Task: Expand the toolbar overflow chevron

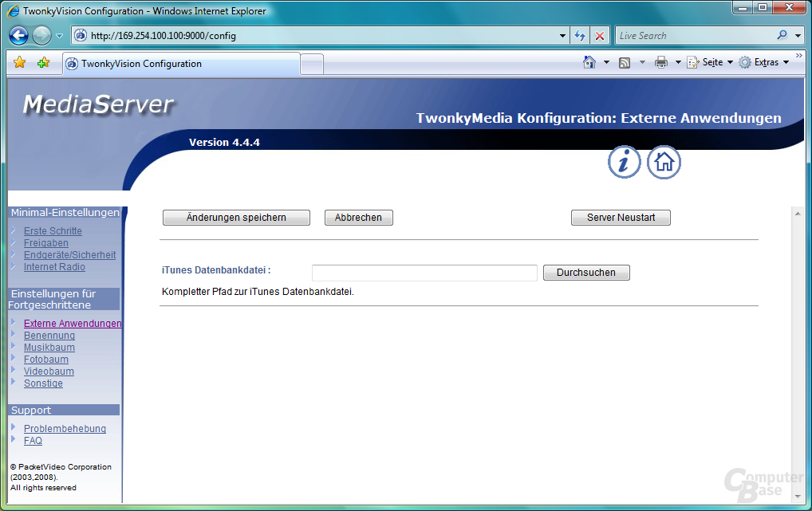Action: (799, 55)
